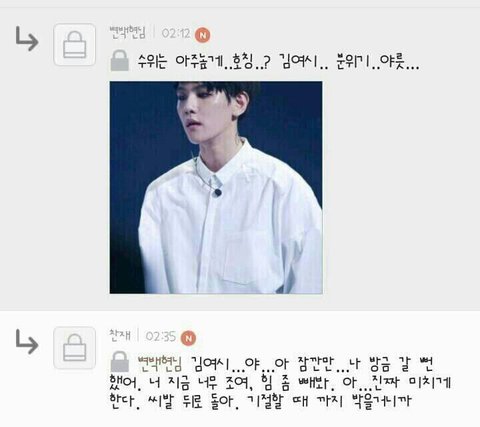Click the 02:12 timestamp

(176, 33)
